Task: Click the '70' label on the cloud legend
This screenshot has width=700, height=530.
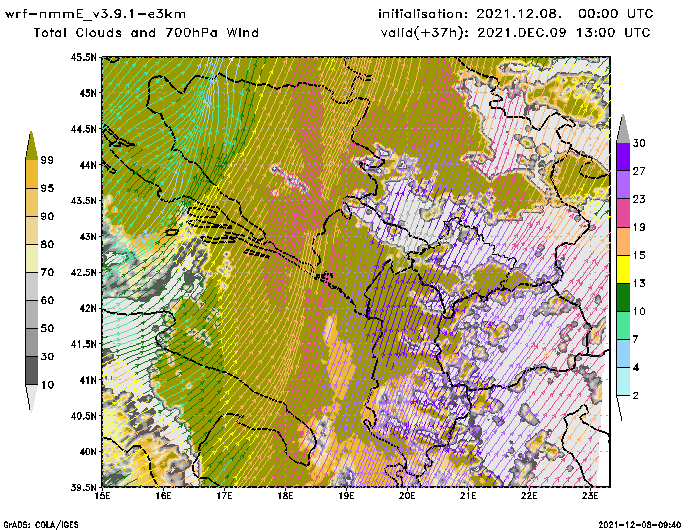Action: tap(47, 272)
